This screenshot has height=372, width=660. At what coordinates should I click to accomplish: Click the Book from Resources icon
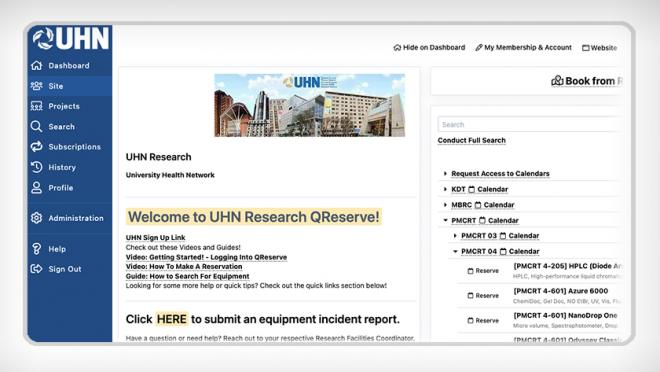557,81
